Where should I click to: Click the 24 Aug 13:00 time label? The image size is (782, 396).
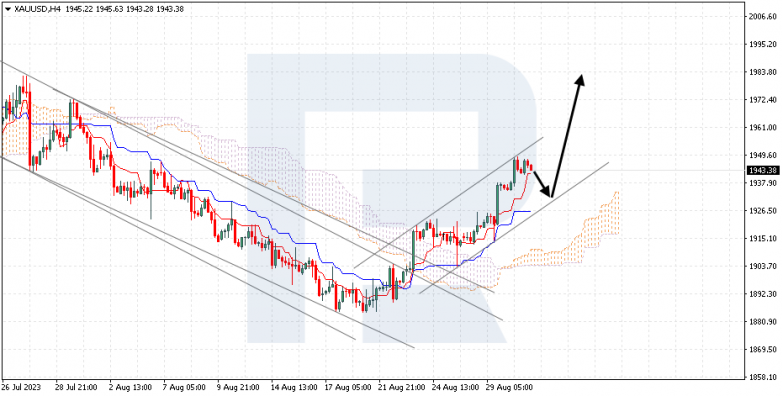[x=455, y=388]
